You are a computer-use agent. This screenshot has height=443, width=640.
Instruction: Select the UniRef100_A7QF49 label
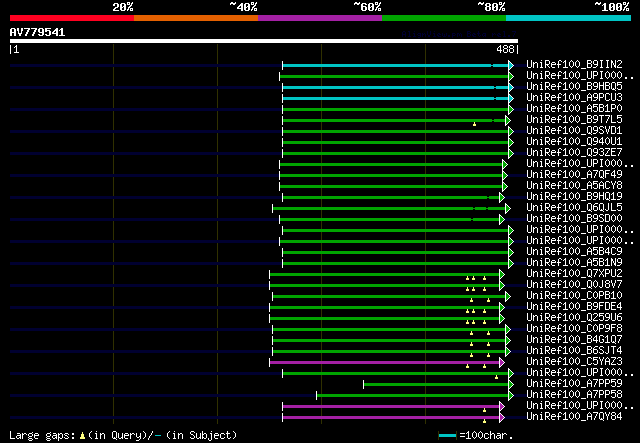pyautogui.click(x=574, y=175)
